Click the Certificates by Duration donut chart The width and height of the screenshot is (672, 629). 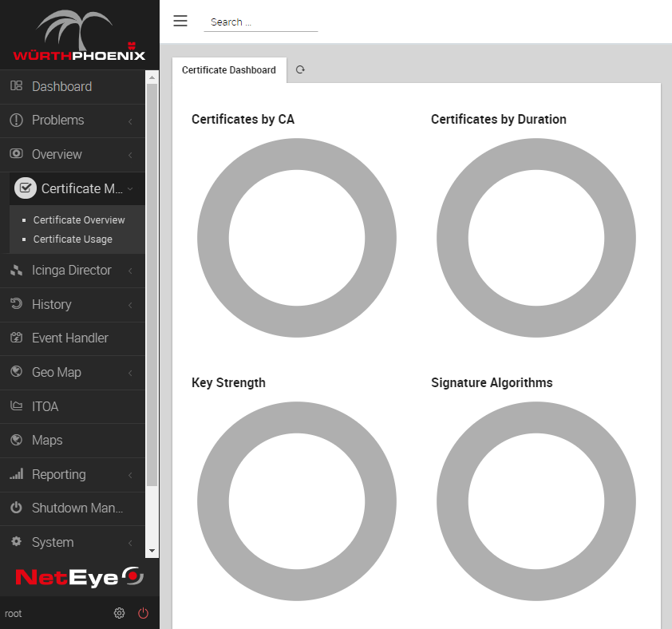[x=536, y=238]
